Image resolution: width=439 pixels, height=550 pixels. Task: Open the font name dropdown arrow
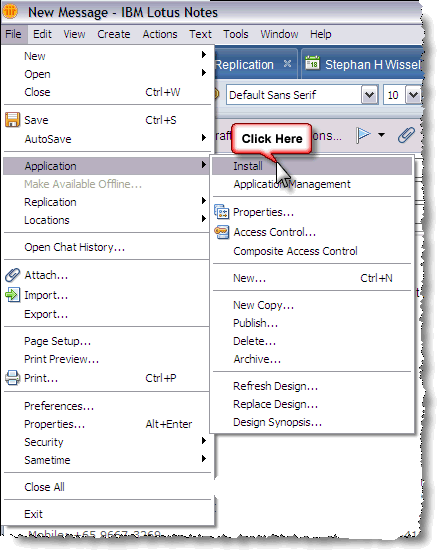pyautogui.click(x=369, y=95)
